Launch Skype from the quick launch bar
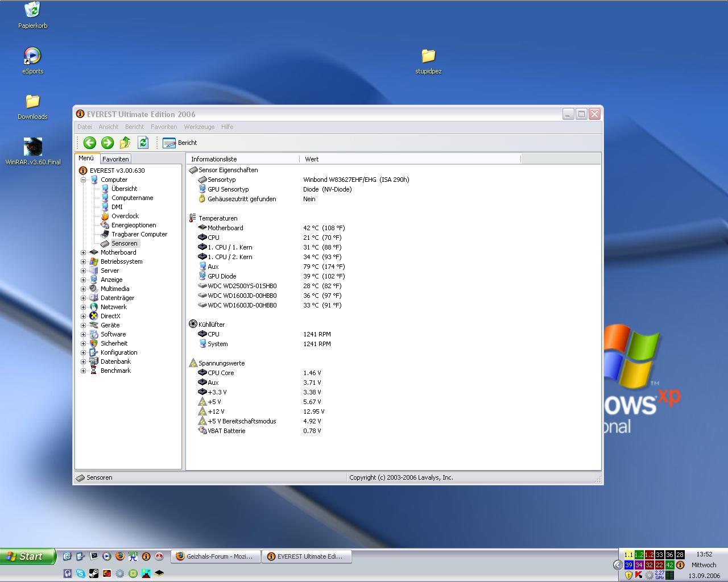The image size is (728, 582). point(80,573)
